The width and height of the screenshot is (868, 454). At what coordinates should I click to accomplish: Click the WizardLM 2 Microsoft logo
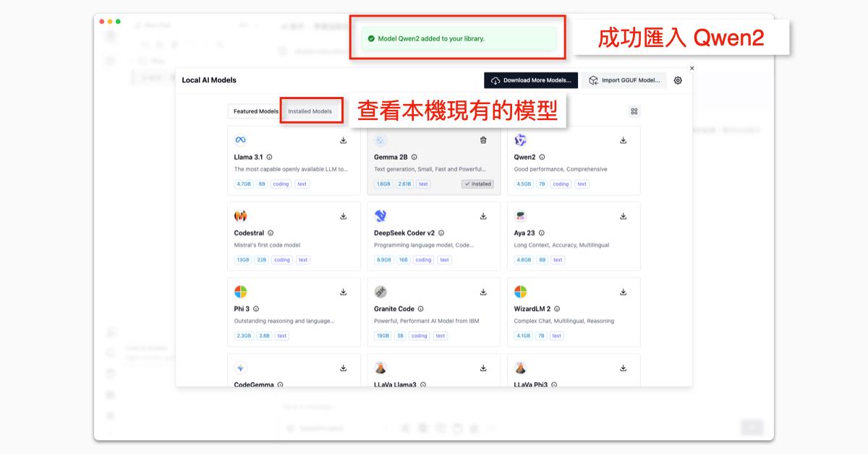tap(521, 292)
